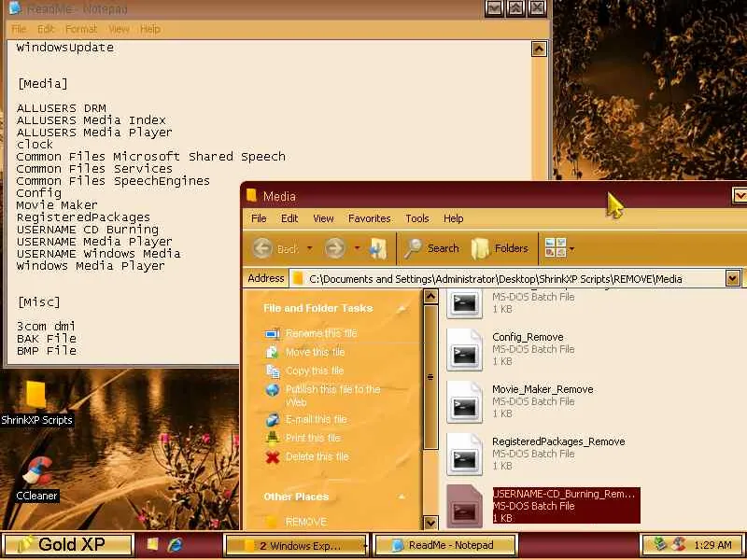This screenshot has width=747, height=560.
Task: Click the Rename this file link
Action: 321,333
